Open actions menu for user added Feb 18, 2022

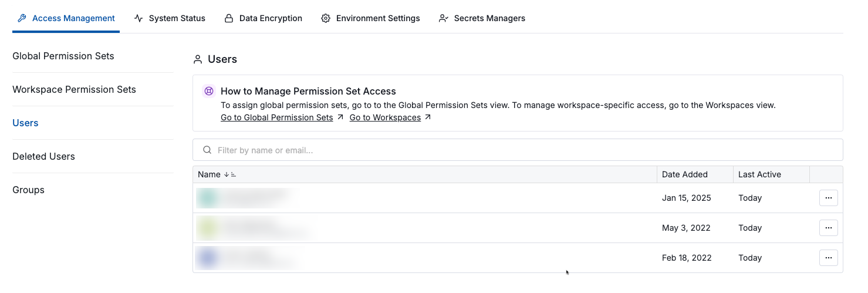828,258
